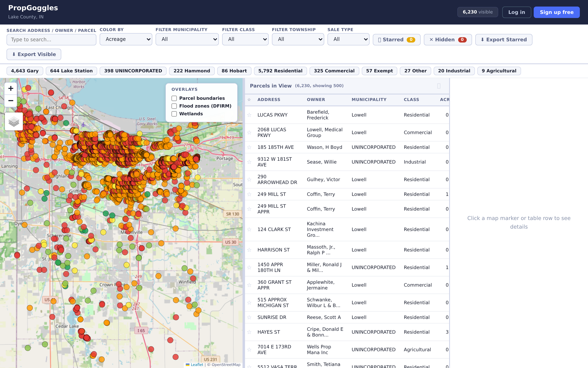Viewport: 588px width, 368px height.
Task: Filter by 398 UNINCORPORATED chip
Action: point(133,71)
